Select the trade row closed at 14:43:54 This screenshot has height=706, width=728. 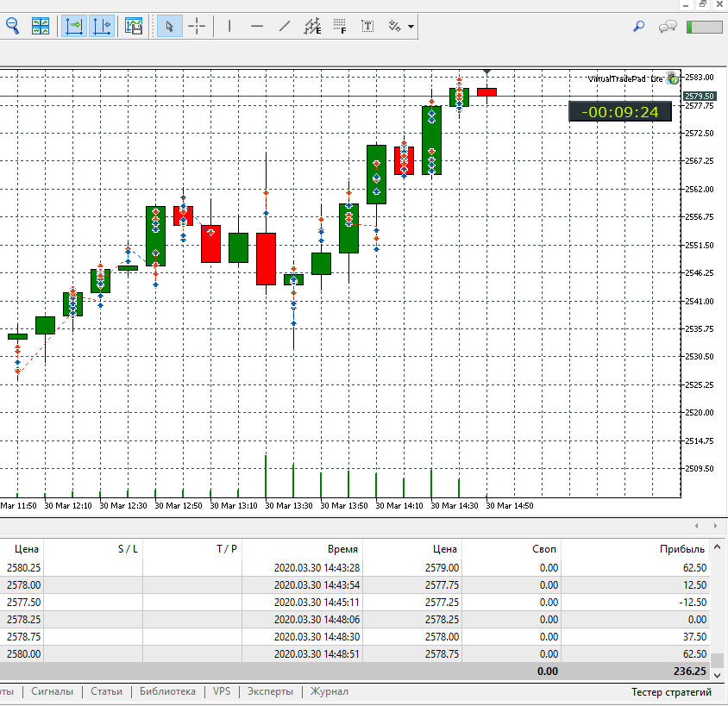355,585
